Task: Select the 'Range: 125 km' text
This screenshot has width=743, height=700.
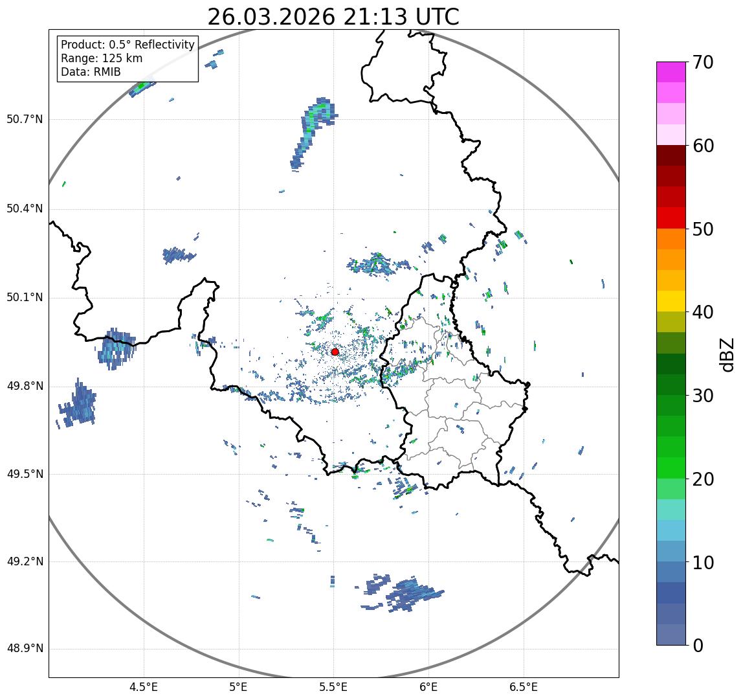Action: click(x=102, y=58)
